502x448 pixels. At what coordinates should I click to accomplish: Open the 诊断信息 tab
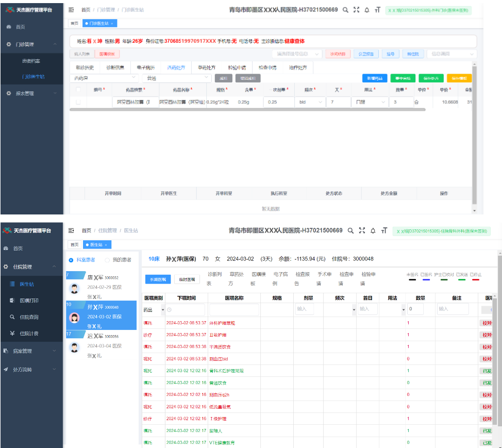115,68
